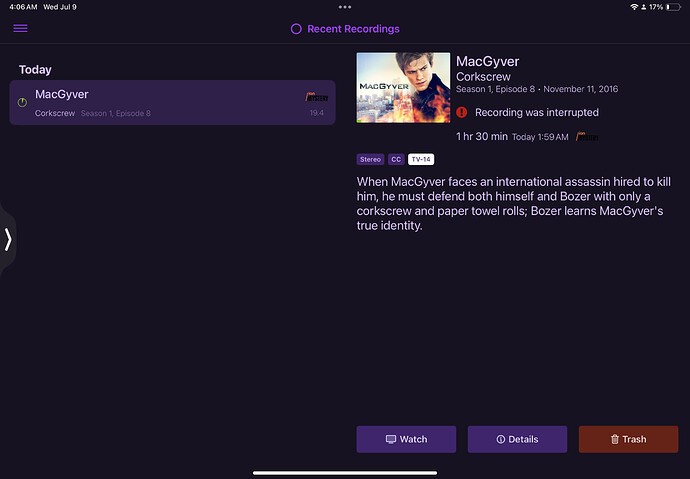Click the Wi-Fi status icon

click(634, 7)
